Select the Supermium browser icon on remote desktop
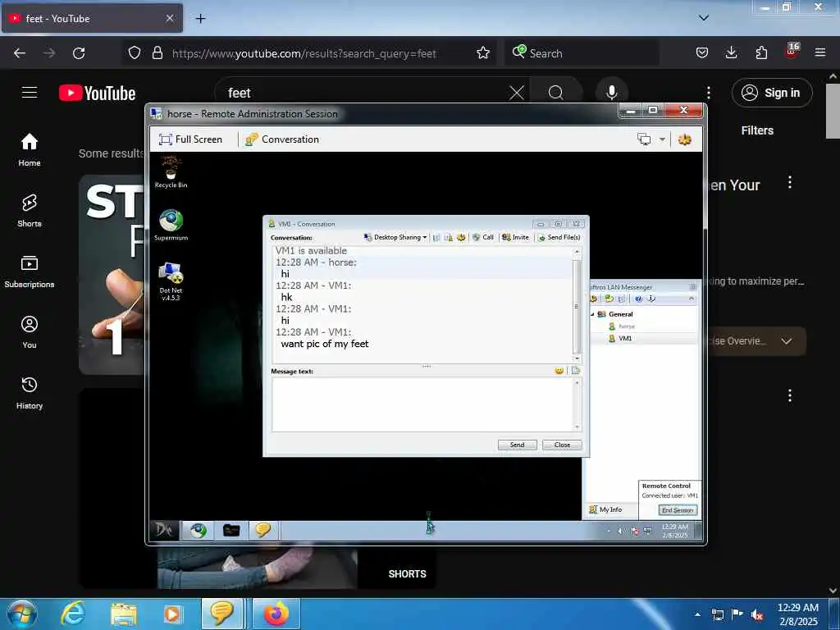 tap(171, 225)
